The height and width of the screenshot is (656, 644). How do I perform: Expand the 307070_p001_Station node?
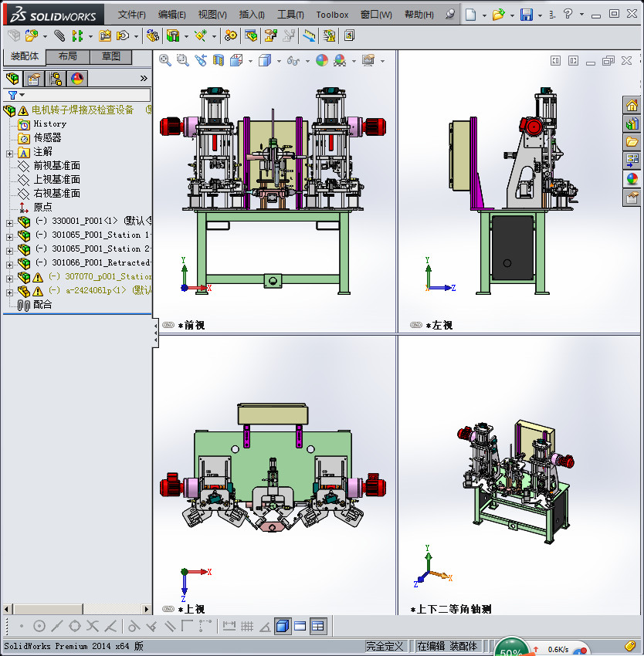pos(9,279)
